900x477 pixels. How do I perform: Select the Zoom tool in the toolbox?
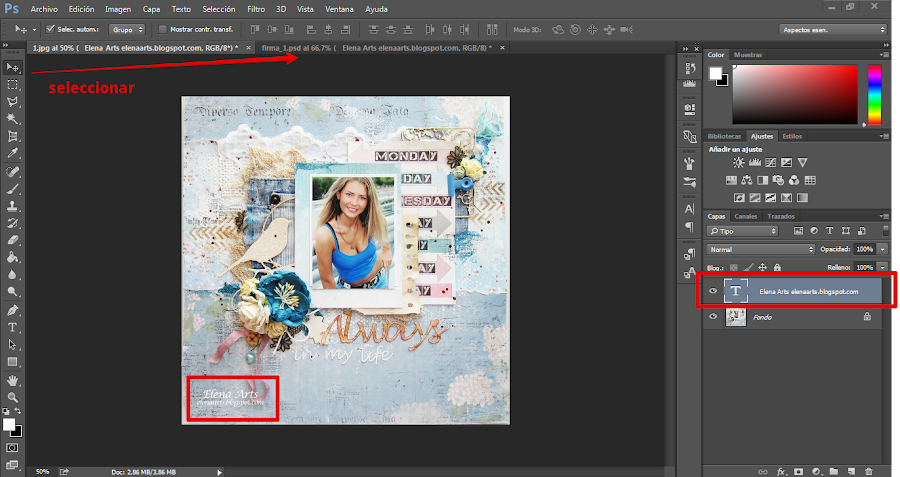(x=12, y=397)
